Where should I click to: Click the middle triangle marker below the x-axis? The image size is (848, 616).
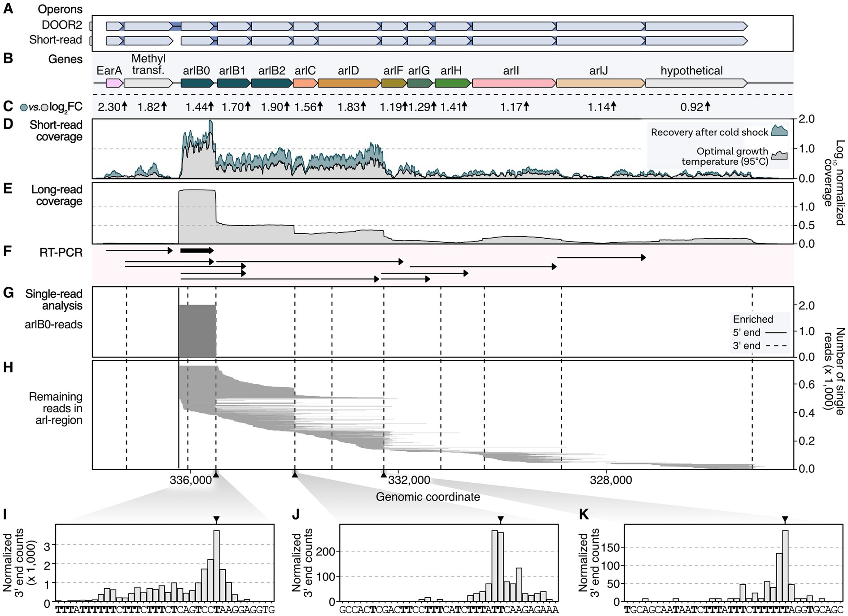[x=295, y=475]
